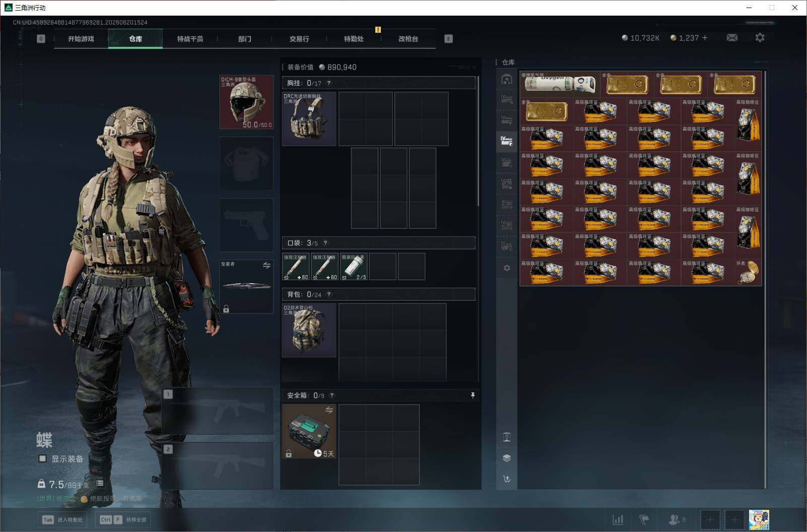The width and height of the screenshot is (807, 532).
Task: Open the friends list icon
Action: click(677, 519)
